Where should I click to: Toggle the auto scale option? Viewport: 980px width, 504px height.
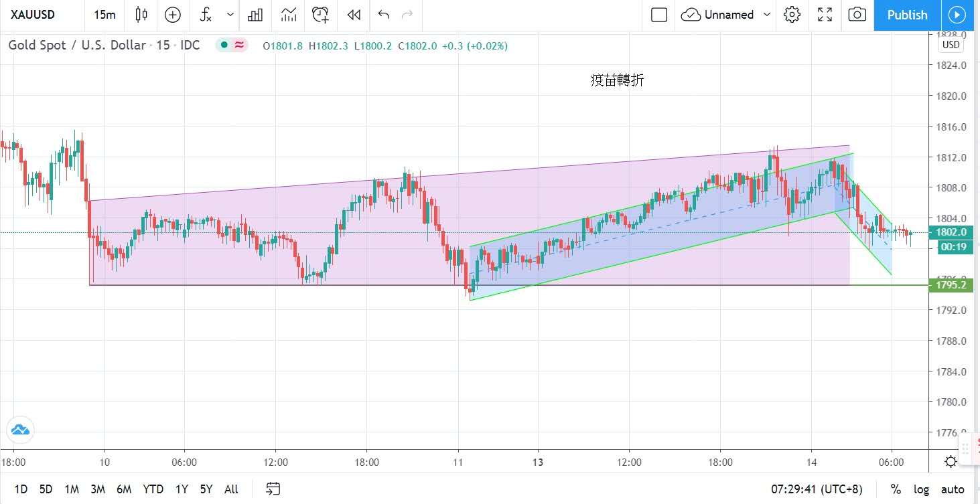pos(953,489)
